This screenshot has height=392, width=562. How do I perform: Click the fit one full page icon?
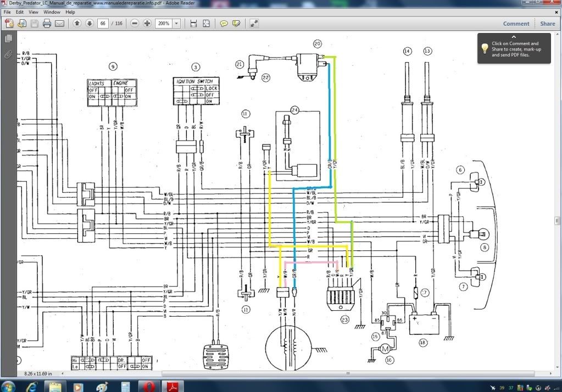(206, 24)
